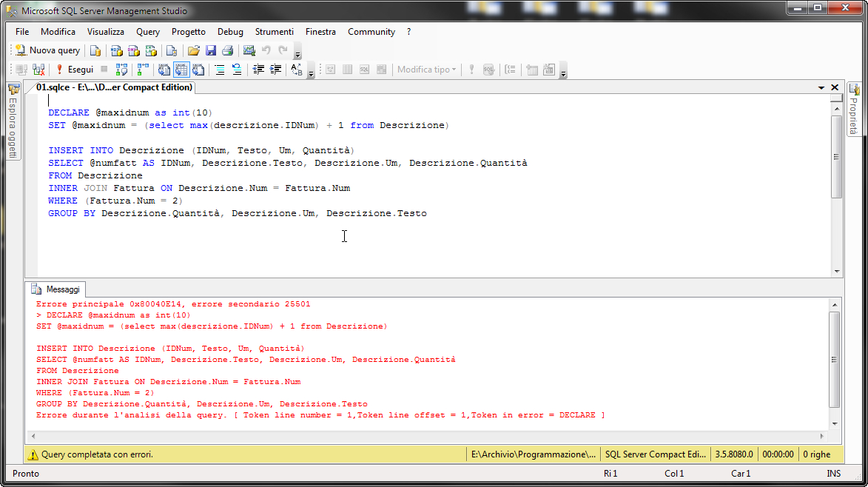Open the Modifica menu
Screen dimensions: 868x487
tap(58, 32)
